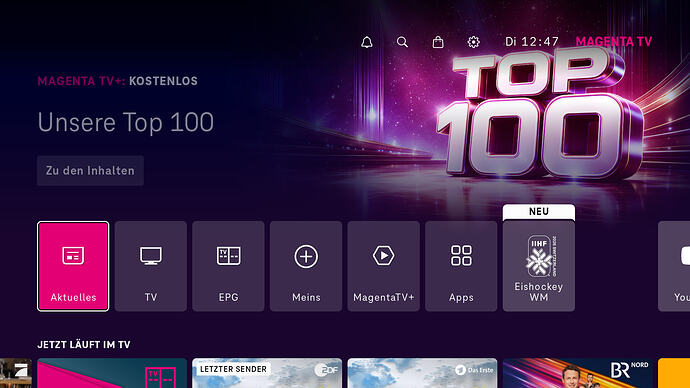
Task: Open the MagentaTV+ tile
Action: pyautogui.click(x=384, y=266)
